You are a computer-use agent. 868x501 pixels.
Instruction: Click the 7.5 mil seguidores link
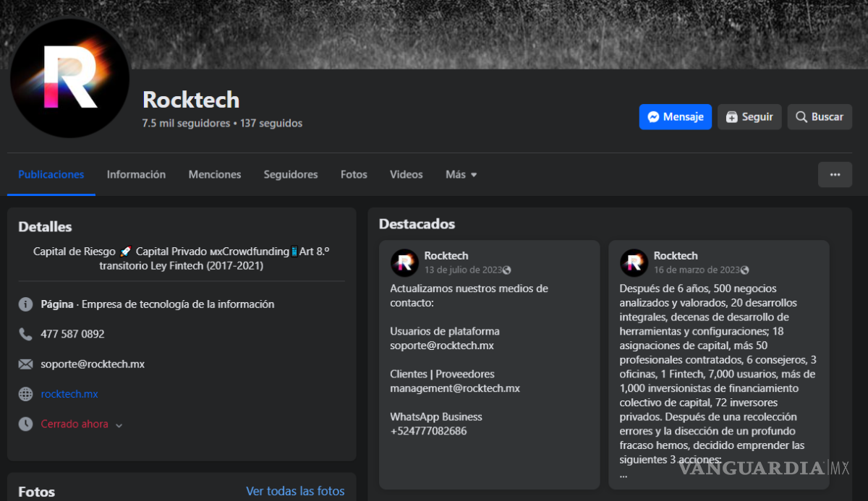186,123
